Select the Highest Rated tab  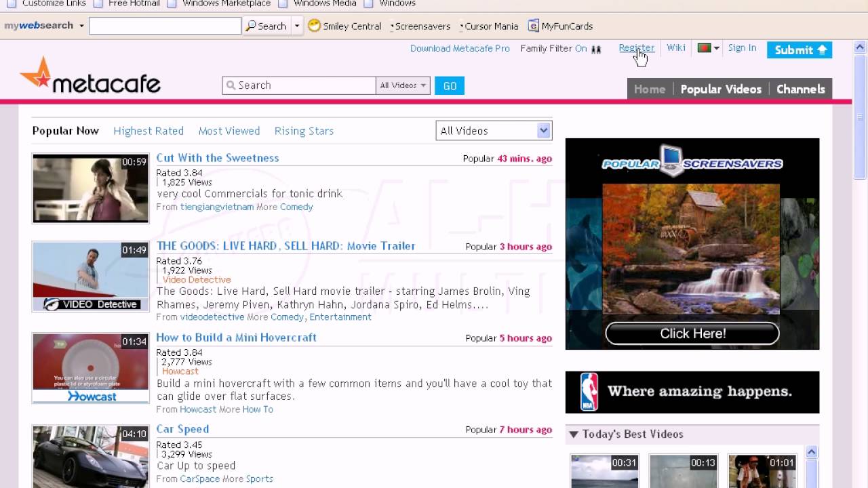click(x=149, y=131)
